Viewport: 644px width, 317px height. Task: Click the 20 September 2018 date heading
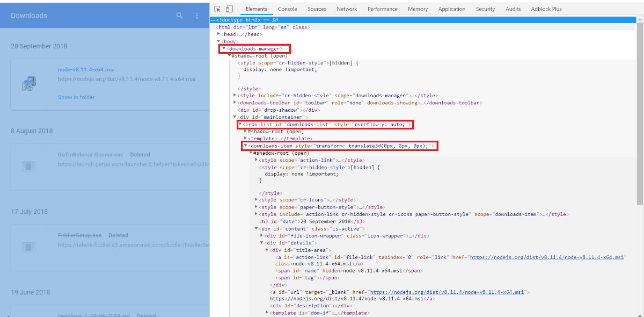39,46
